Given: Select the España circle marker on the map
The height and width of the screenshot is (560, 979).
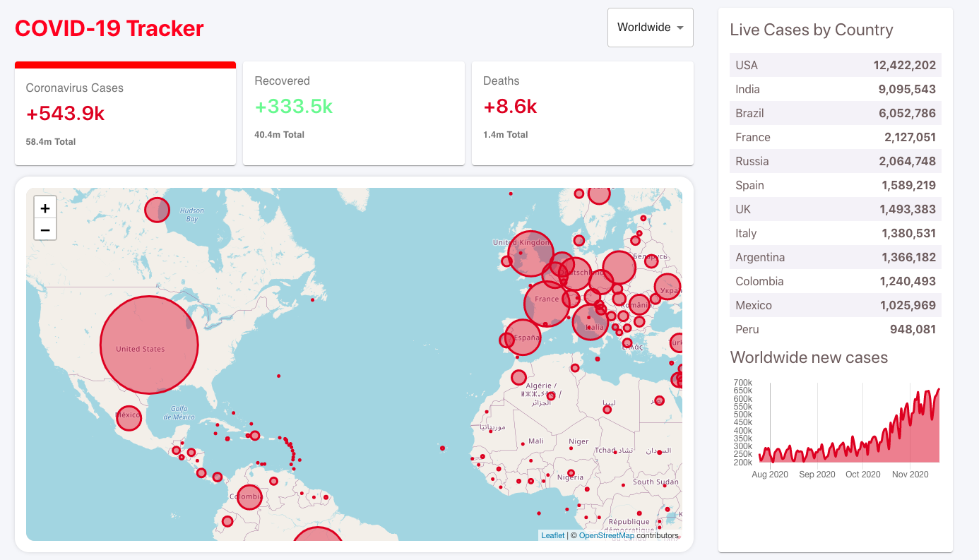Looking at the screenshot, I should click(x=523, y=337).
